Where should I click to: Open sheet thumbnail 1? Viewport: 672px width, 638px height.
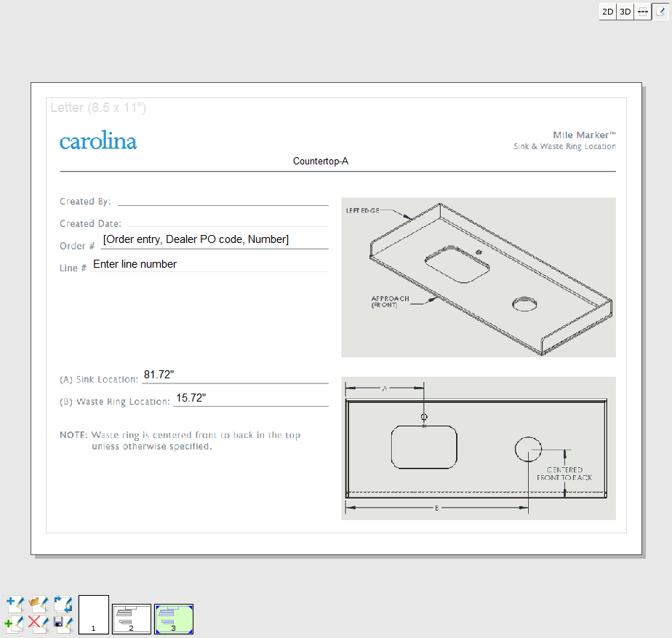(x=93, y=615)
